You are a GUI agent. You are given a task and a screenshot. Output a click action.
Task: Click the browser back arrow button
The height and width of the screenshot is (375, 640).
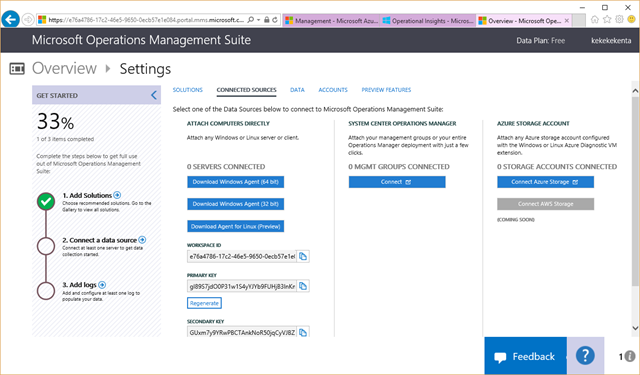(11, 19)
